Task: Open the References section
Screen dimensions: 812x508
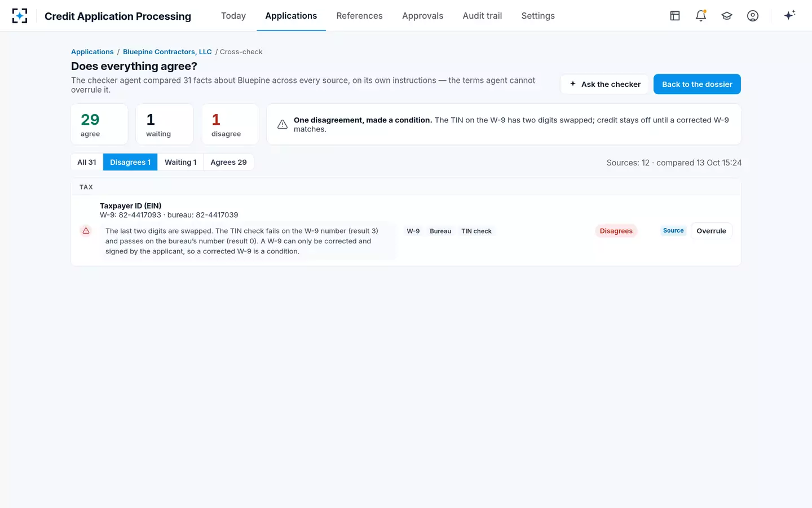Action: coord(359,16)
